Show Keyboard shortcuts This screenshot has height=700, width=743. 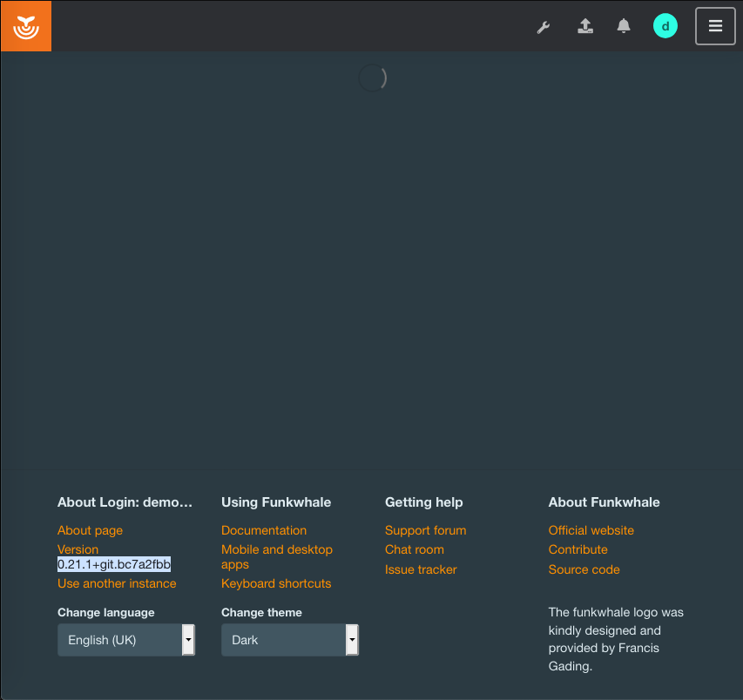click(x=276, y=583)
